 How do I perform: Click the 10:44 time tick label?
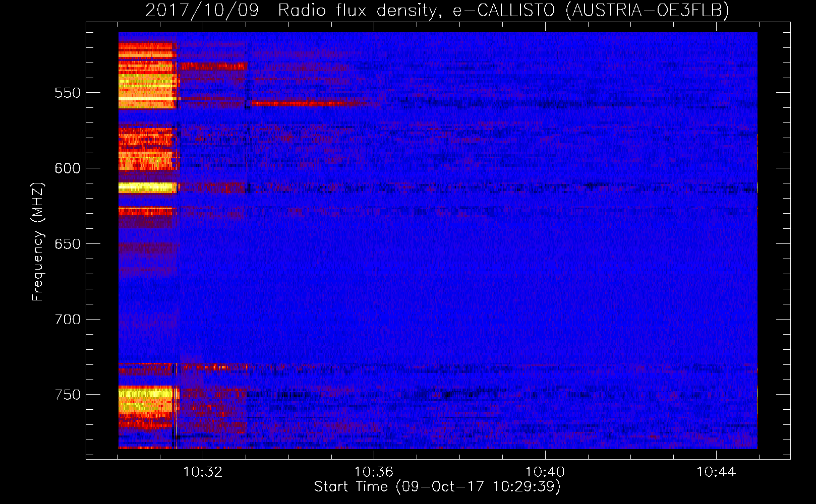(716, 472)
